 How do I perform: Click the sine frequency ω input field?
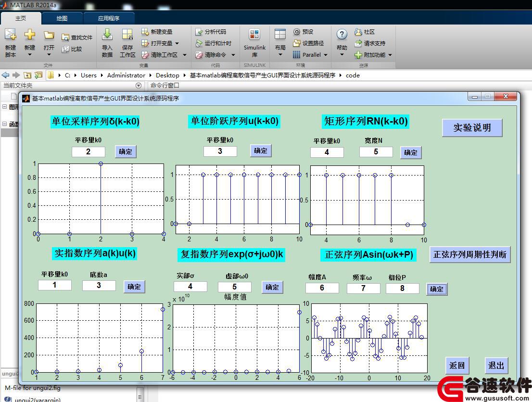[x=363, y=289]
